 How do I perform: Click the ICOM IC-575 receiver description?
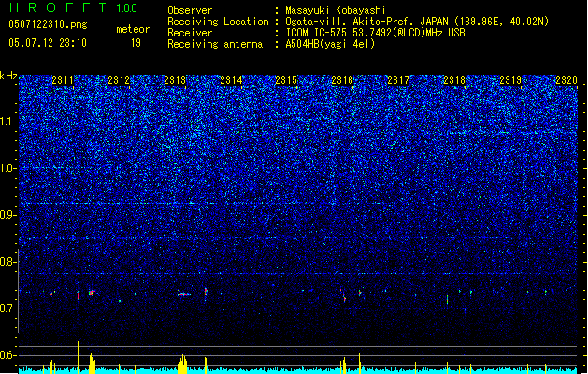coord(375,33)
